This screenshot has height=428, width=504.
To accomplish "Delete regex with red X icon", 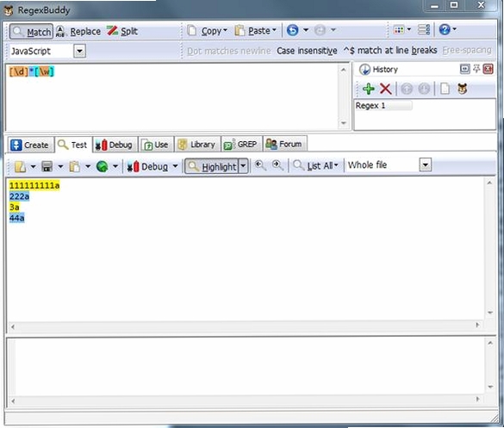I will coord(385,89).
